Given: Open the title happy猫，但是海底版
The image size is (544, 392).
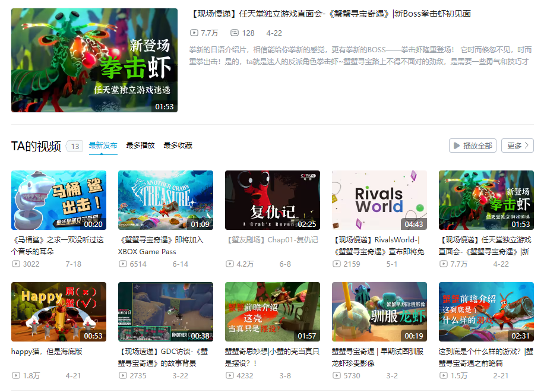Looking at the screenshot, I should (x=47, y=352).
